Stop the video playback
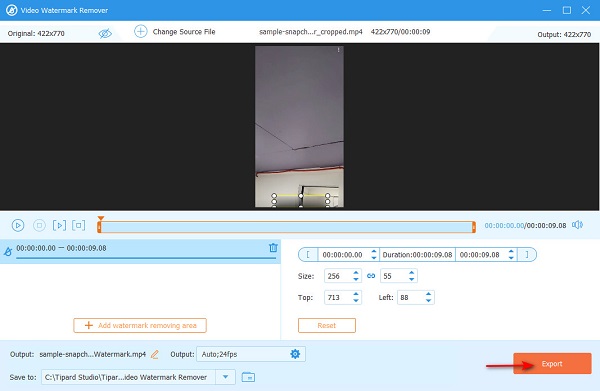600x391 pixels. point(39,225)
